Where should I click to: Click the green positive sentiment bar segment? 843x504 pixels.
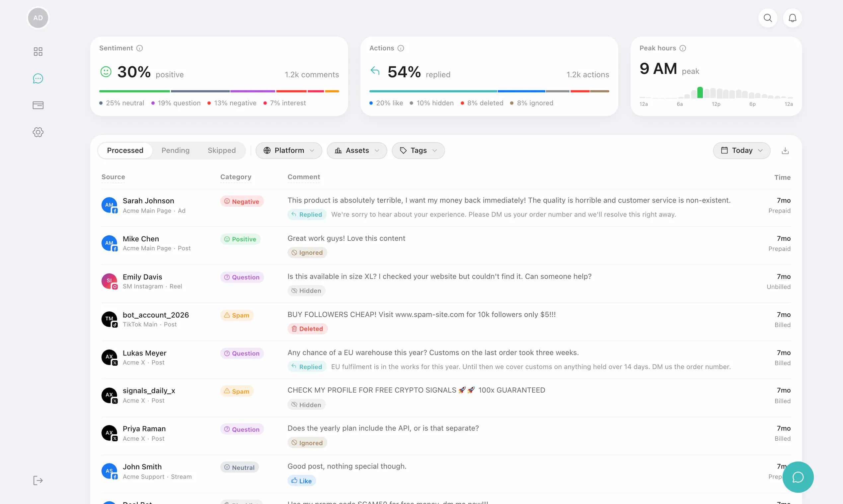[x=135, y=92]
